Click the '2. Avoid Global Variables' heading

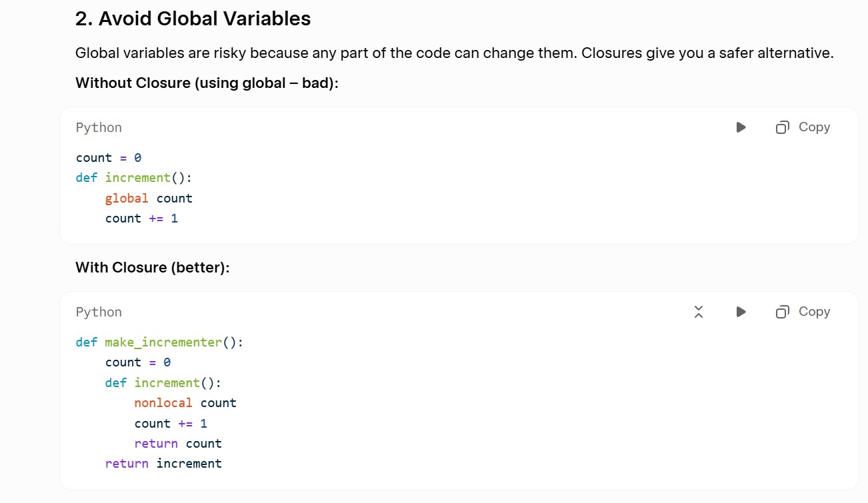point(193,19)
